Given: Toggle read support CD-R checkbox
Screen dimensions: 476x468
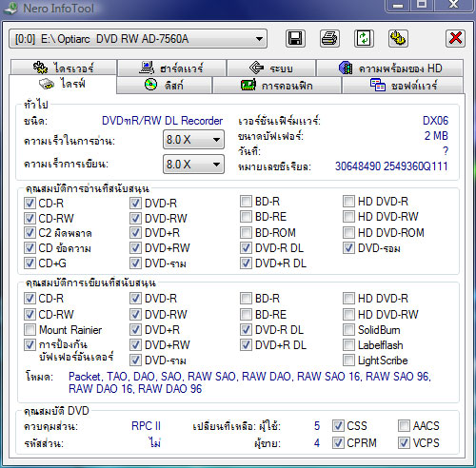Looking at the screenshot, I should pos(30,203).
